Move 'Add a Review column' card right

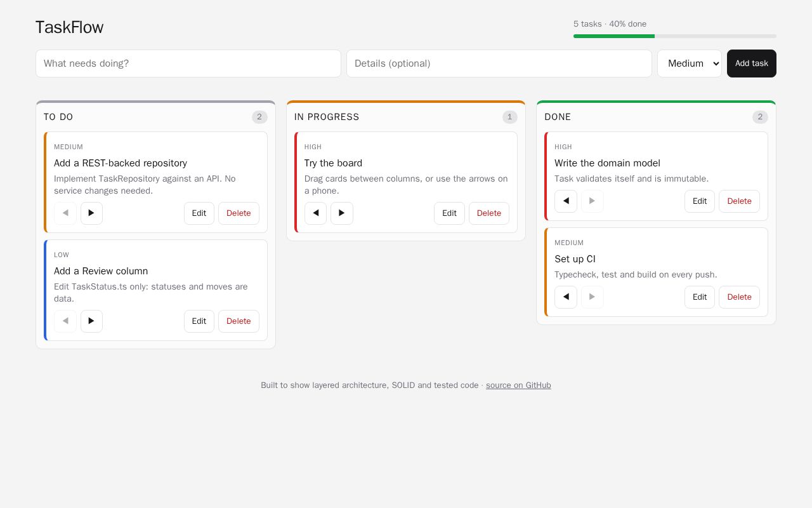tap(91, 321)
